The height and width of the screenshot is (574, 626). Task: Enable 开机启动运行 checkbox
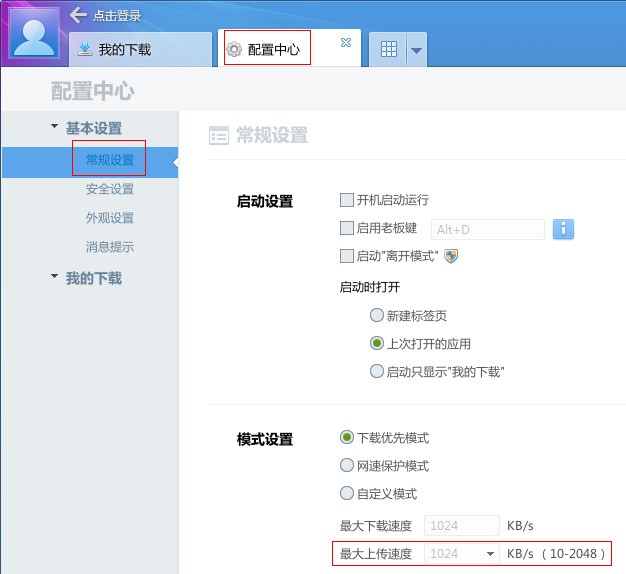[x=347, y=200]
